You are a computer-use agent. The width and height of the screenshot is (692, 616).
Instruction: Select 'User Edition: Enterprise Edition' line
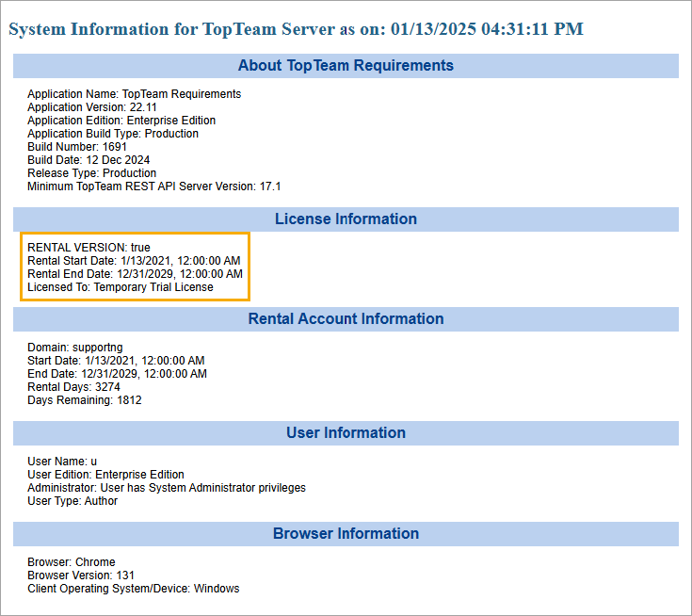(105, 475)
